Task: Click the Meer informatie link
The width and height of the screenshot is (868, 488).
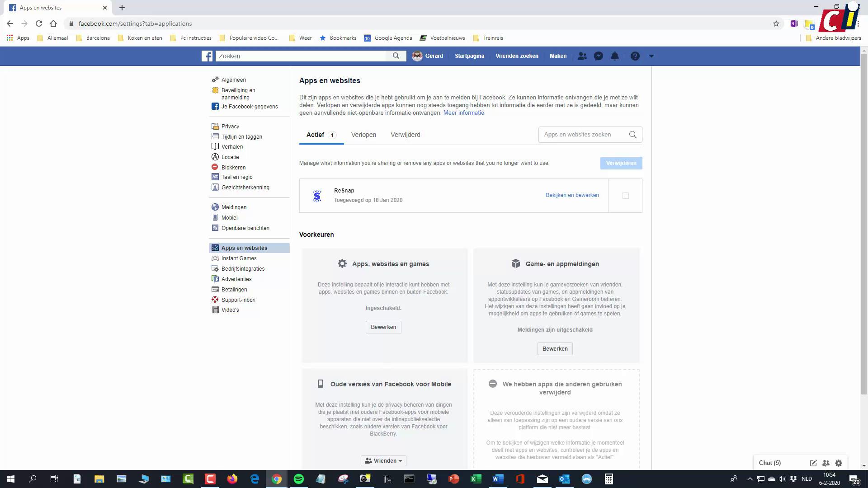Action: tap(463, 113)
